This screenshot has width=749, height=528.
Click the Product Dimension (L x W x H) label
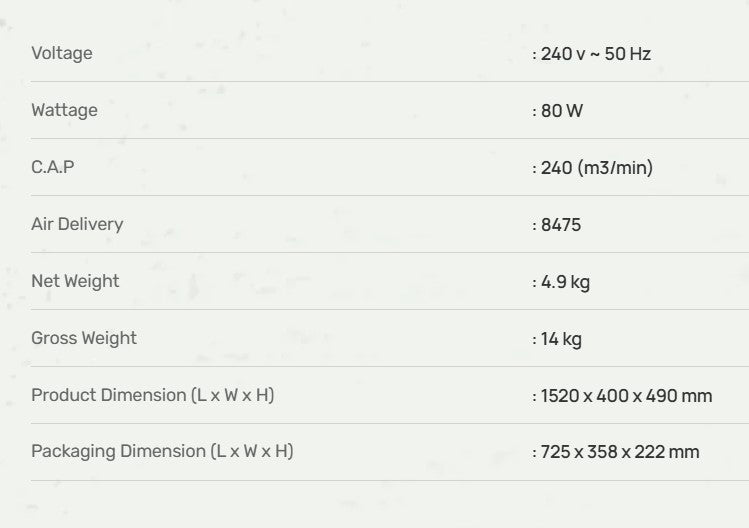[152, 395]
